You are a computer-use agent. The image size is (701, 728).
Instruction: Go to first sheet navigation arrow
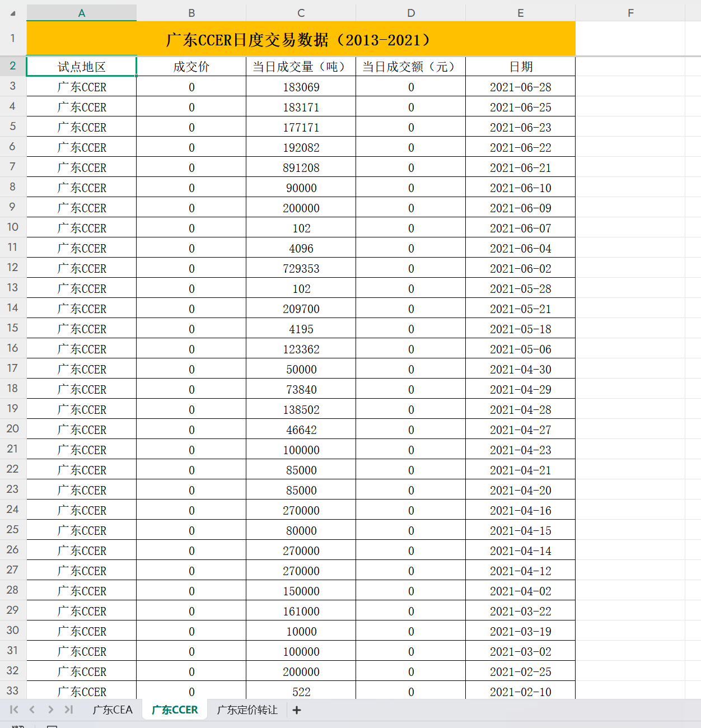pos(14,710)
